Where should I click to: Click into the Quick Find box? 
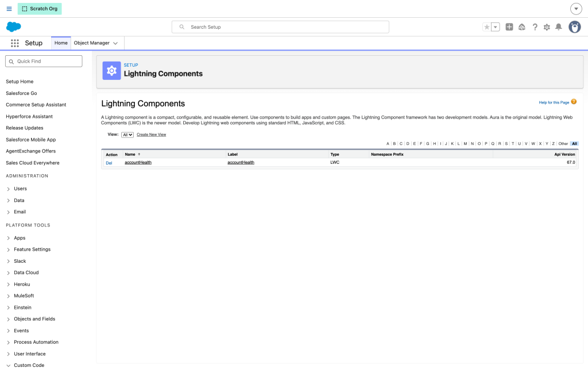click(x=44, y=61)
